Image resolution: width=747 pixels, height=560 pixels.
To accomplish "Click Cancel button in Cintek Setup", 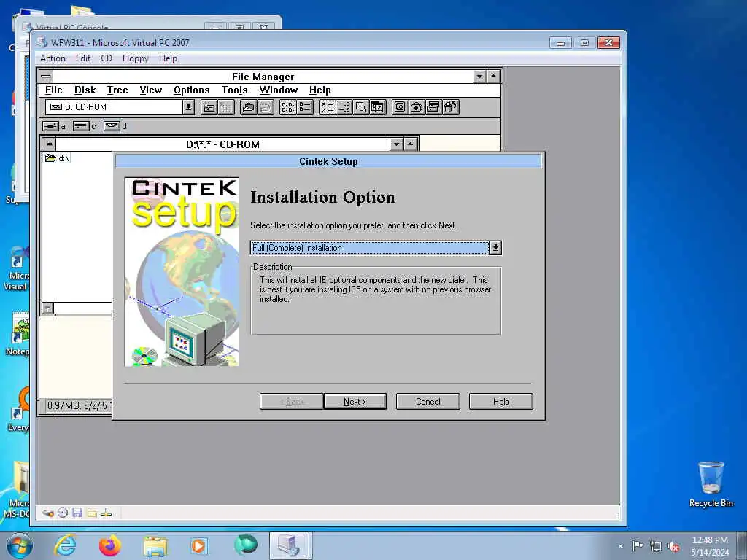I will click(427, 402).
